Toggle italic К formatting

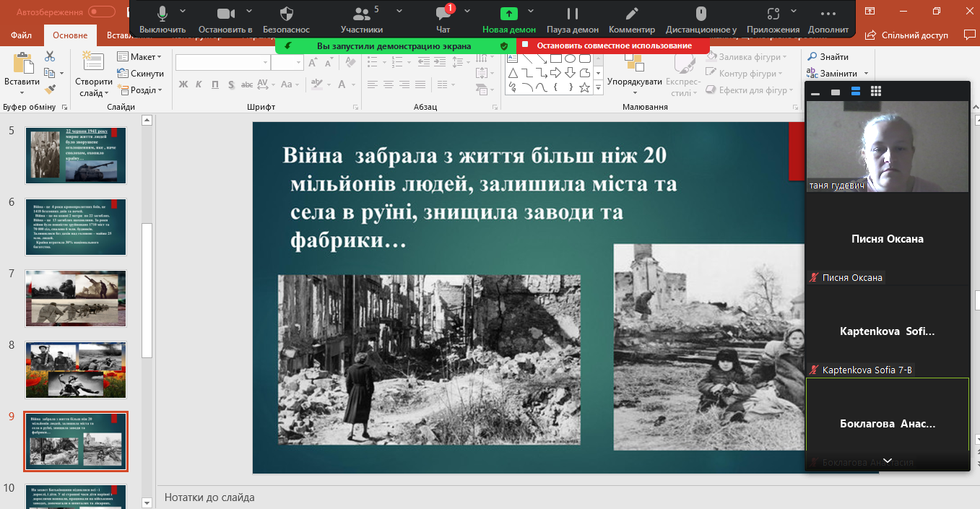199,84
